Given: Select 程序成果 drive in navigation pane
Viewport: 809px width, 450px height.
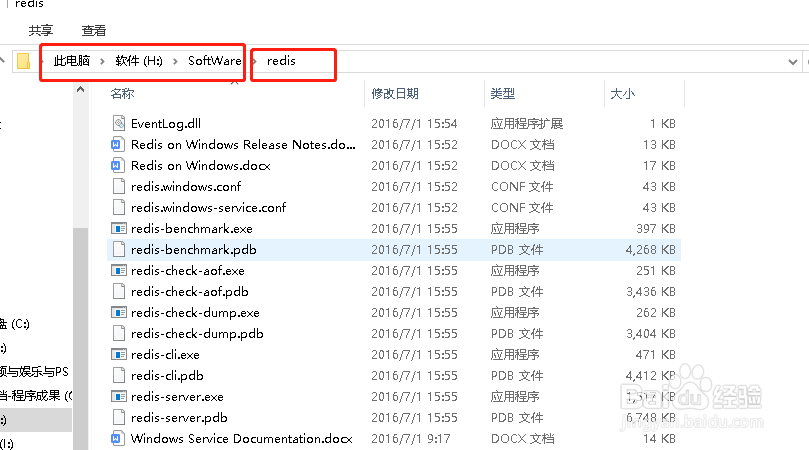Looking at the screenshot, I should coord(36,396).
